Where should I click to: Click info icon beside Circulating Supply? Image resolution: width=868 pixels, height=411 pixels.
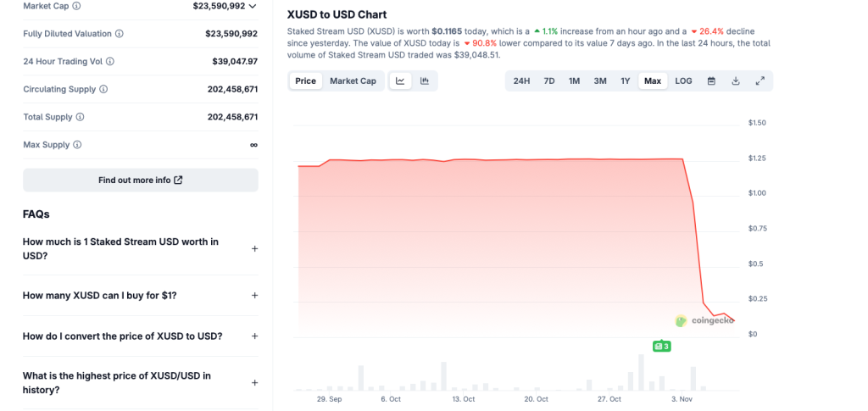[104, 89]
